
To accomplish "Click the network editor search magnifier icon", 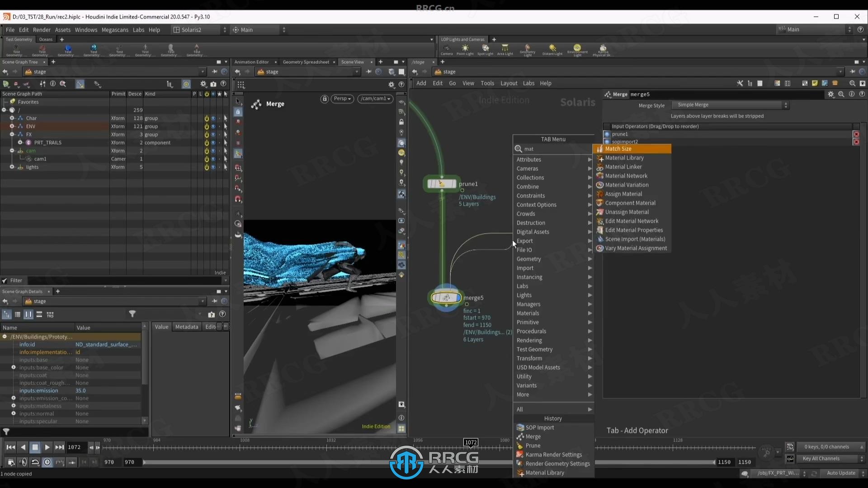I will [852, 83].
